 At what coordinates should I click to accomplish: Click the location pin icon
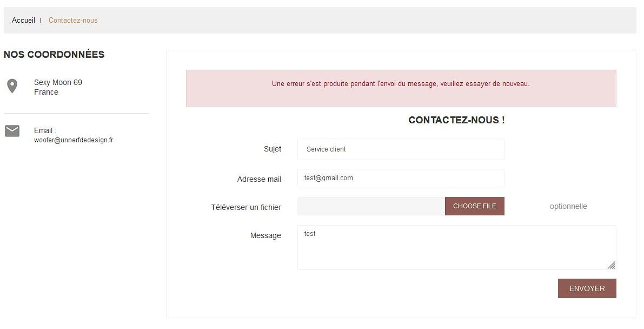pos(12,86)
